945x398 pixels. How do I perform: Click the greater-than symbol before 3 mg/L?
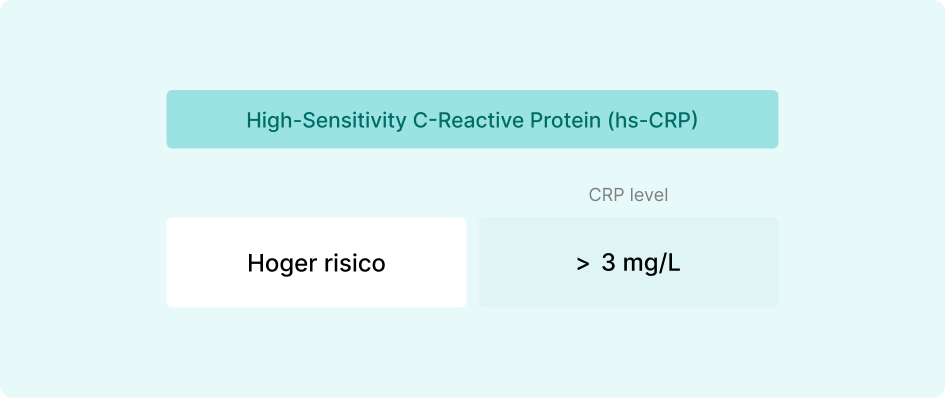click(582, 264)
